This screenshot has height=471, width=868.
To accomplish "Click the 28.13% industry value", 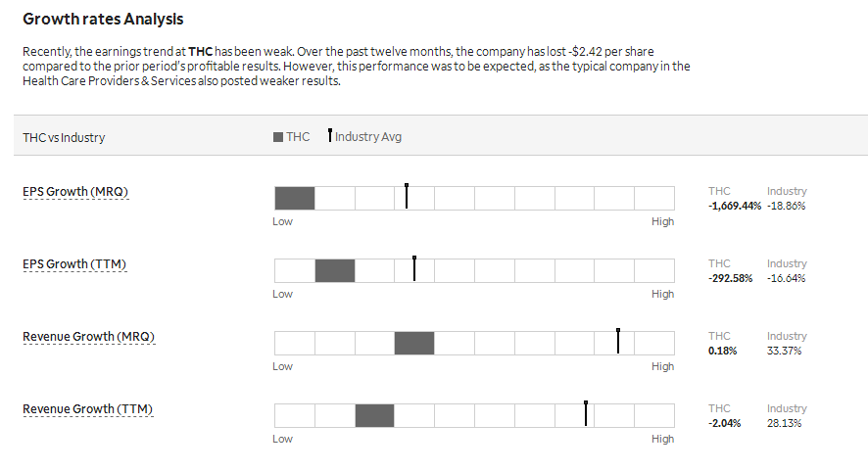I will 784,423.
